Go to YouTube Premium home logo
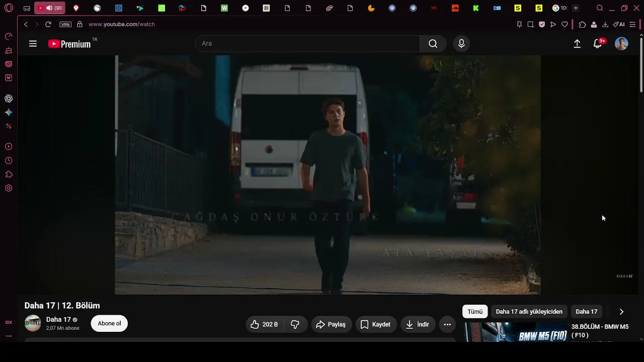The height and width of the screenshot is (362, 644). (x=69, y=44)
